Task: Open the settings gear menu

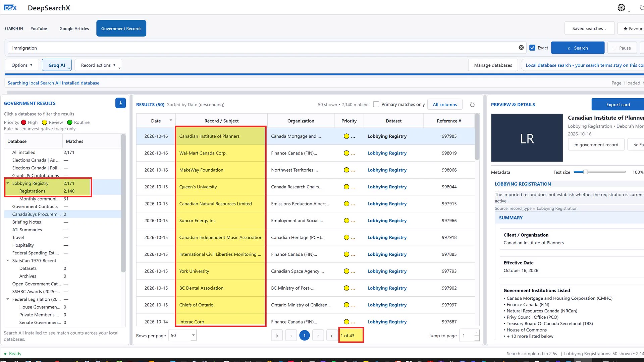Action: (x=621, y=8)
